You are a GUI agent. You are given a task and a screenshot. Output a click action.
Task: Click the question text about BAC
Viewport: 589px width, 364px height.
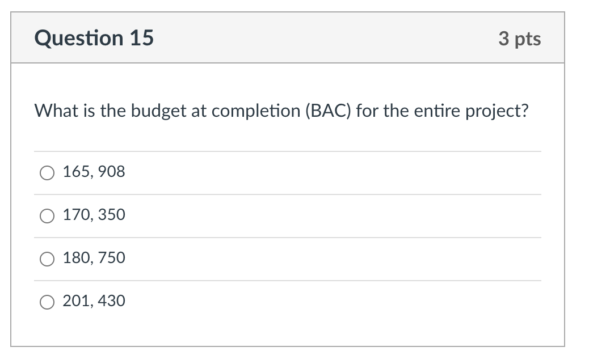(281, 111)
